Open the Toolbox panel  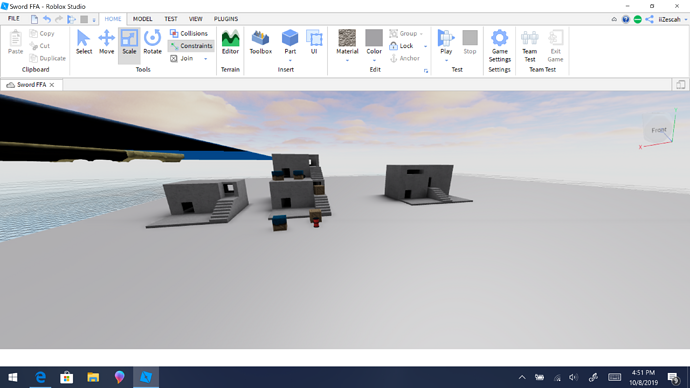261,43
